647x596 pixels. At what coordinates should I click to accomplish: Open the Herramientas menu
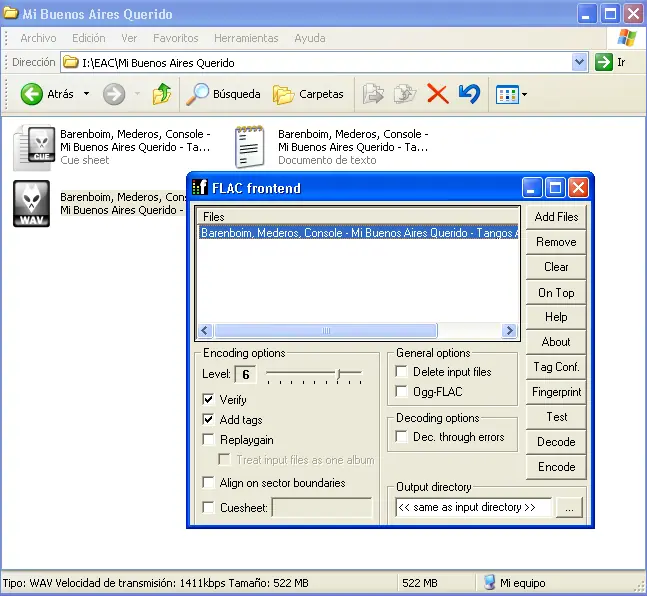coord(246,38)
